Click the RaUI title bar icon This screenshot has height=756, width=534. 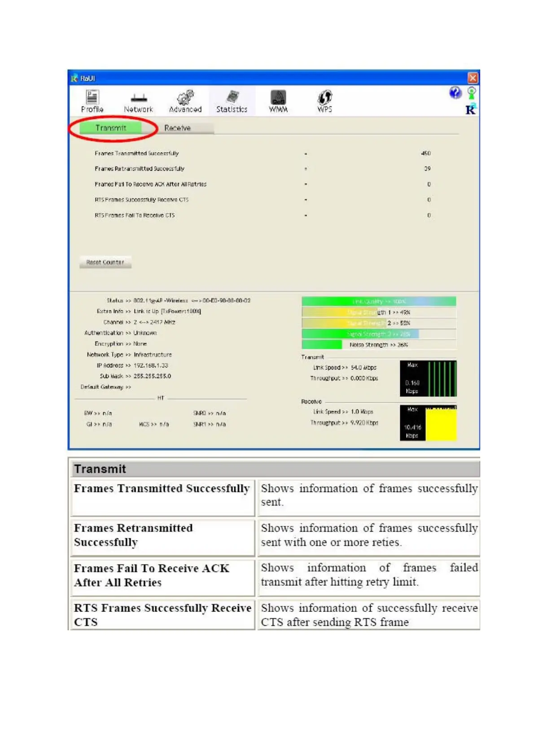pyautogui.click(x=74, y=78)
